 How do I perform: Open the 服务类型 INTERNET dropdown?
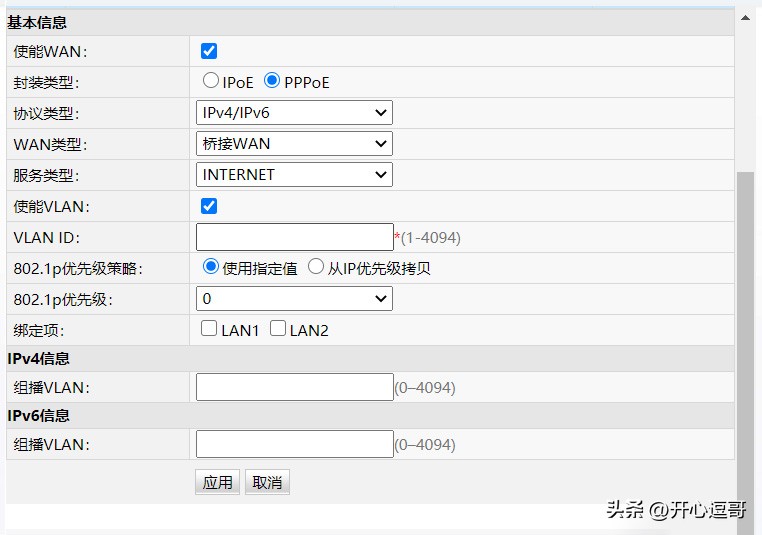[x=294, y=174]
